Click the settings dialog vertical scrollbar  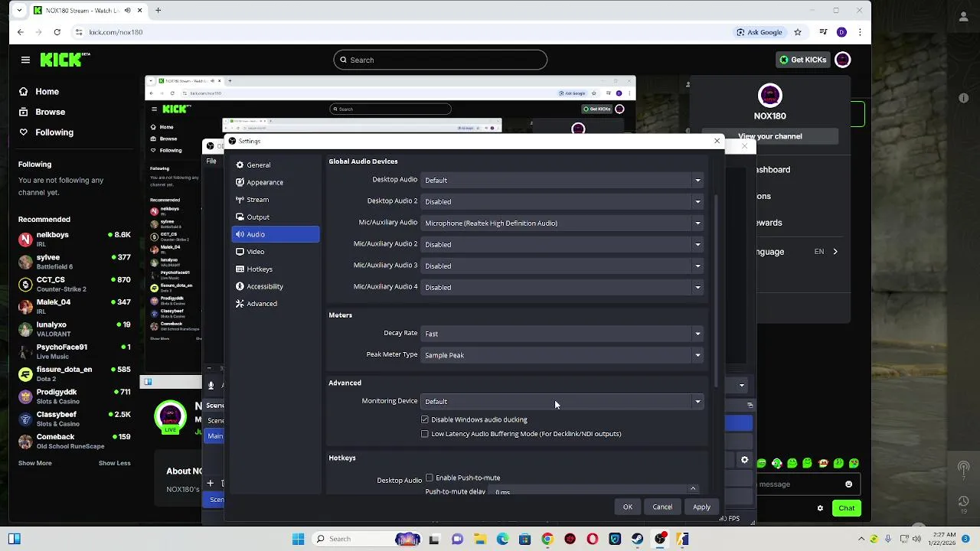point(717,291)
